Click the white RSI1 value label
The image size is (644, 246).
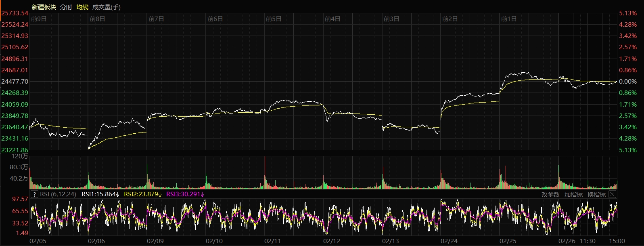[x=100, y=194]
